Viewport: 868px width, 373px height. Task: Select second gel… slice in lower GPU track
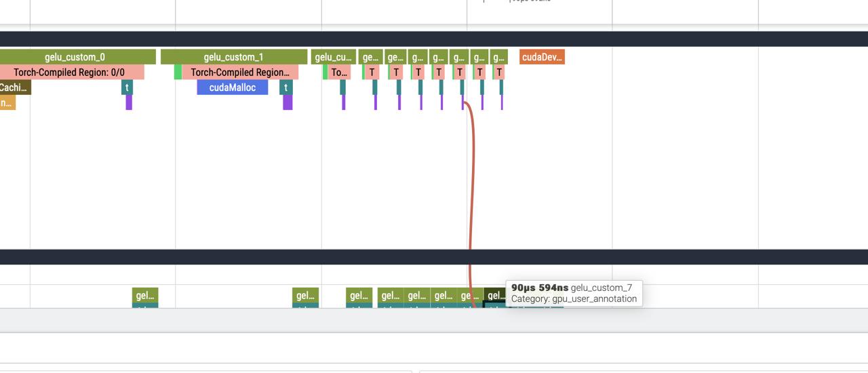305,296
